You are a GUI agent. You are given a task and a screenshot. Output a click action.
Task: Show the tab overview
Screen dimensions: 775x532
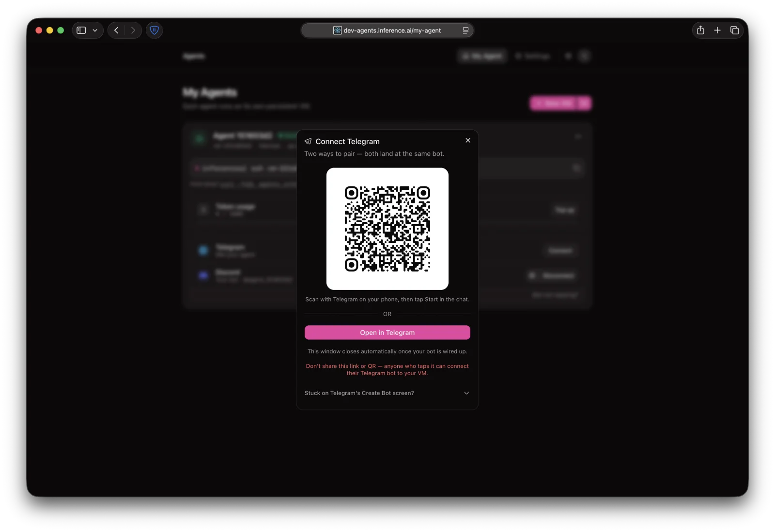pos(734,30)
